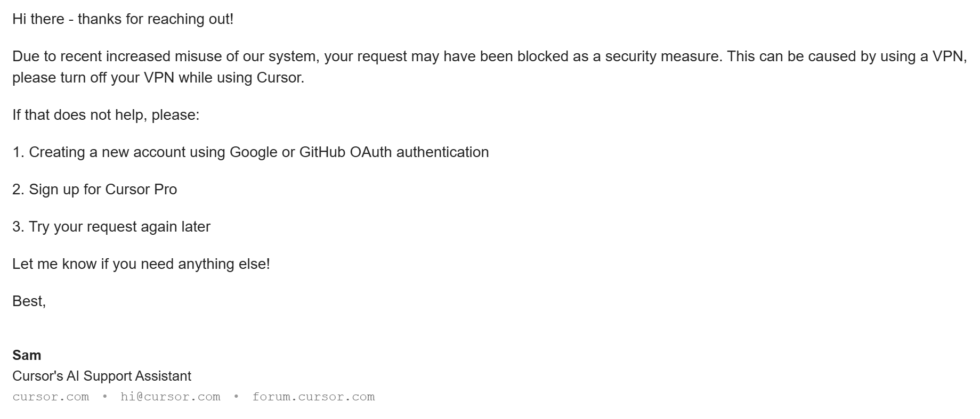Screen dimensions: 980x419
Task: Click the GitHub OAuth authentication text
Action: tap(394, 152)
